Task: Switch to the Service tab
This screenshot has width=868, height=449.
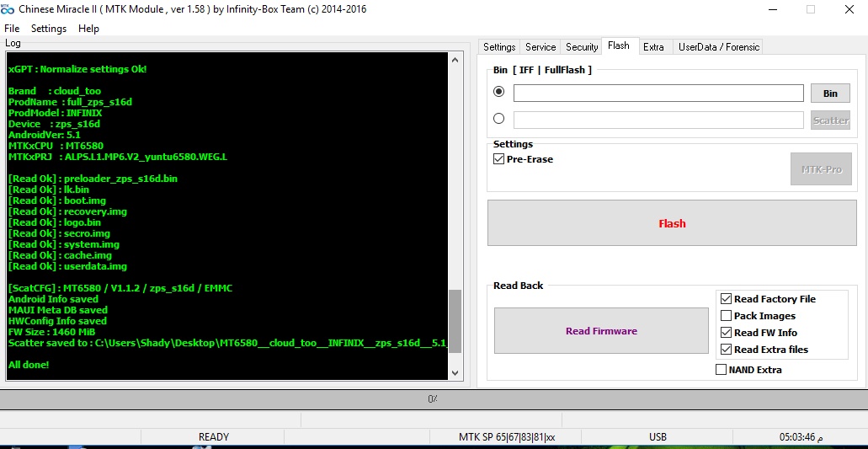Action: 541,47
